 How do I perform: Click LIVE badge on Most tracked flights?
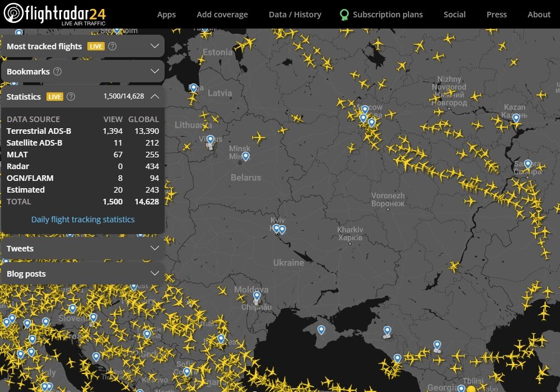pyautogui.click(x=96, y=46)
